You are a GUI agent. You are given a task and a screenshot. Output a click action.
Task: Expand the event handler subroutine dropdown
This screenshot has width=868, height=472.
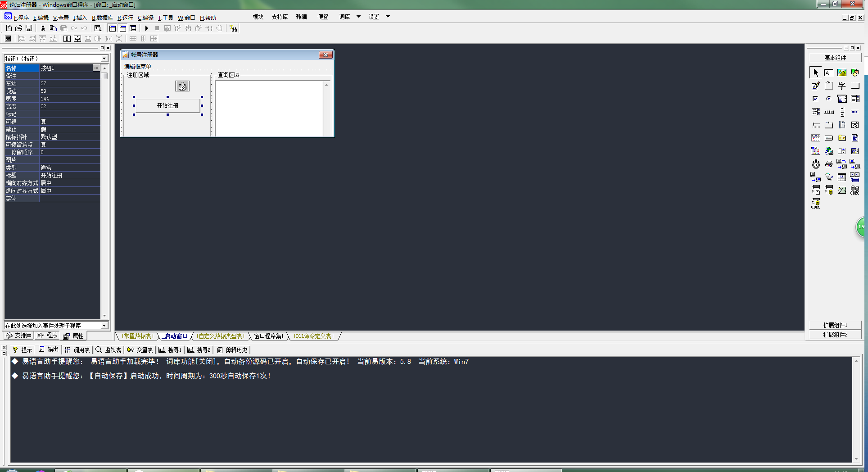click(104, 326)
